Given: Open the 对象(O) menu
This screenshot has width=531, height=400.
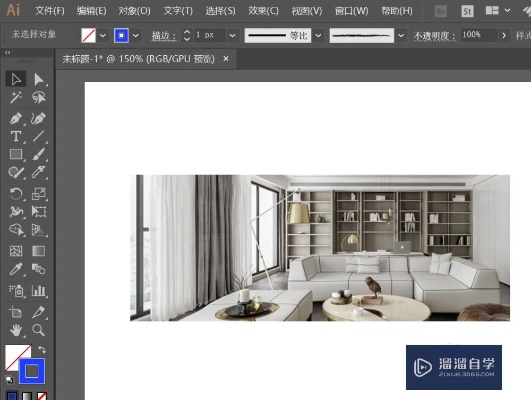Looking at the screenshot, I should tap(134, 11).
